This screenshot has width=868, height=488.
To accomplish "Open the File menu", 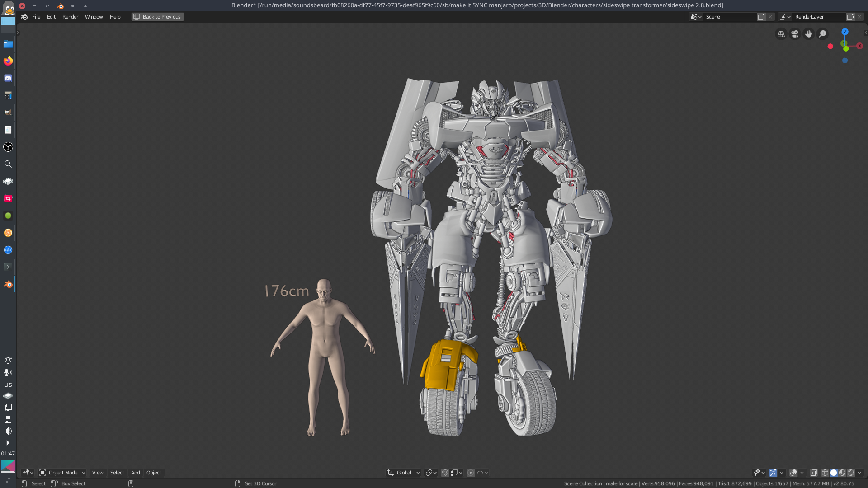I will point(36,17).
